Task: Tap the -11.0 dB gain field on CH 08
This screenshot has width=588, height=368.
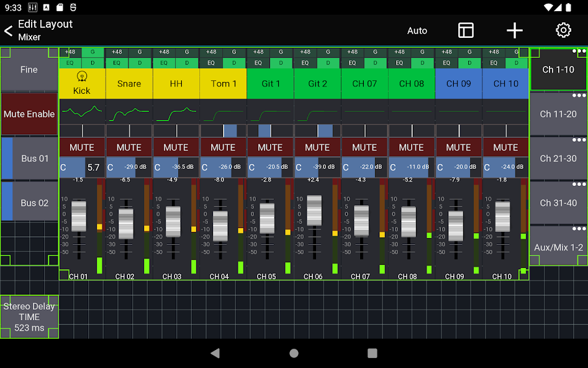Action: point(412,167)
